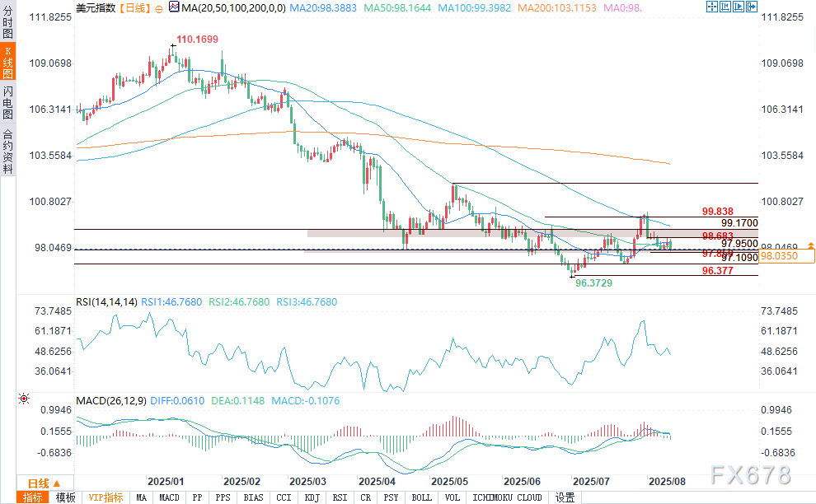The height and width of the screenshot is (504, 816).
Task: Click the orange 98.0350 current price tag
Action: click(786, 257)
